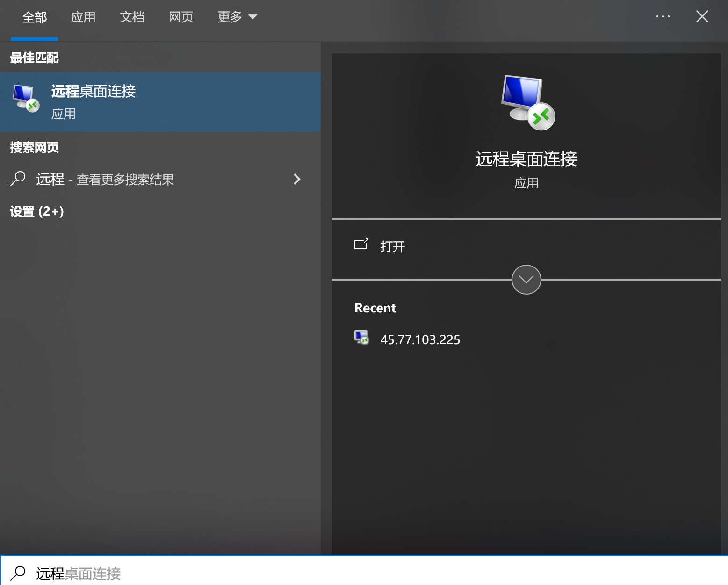Image resolution: width=728 pixels, height=585 pixels.
Task: Click the 应用 label under preview title
Action: tap(526, 183)
